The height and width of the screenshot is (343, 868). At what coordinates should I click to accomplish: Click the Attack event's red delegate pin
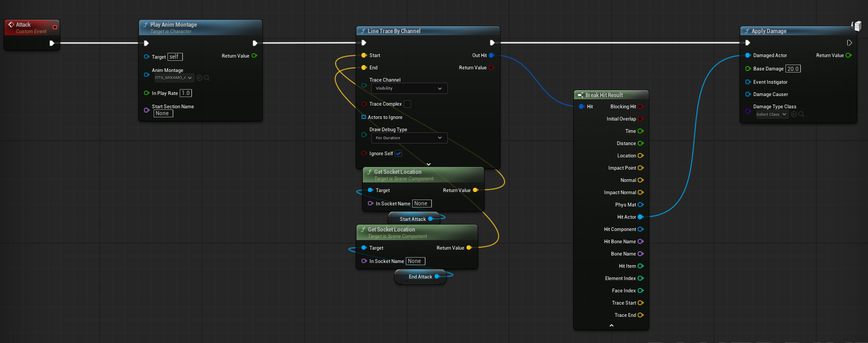[55, 27]
